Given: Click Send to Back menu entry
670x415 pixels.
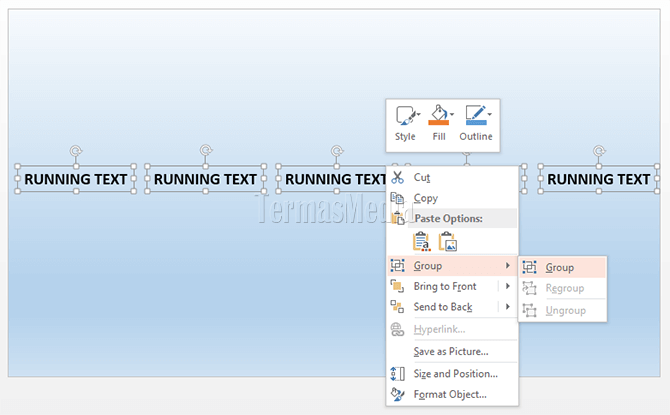Looking at the screenshot, I should pos(443,307).
